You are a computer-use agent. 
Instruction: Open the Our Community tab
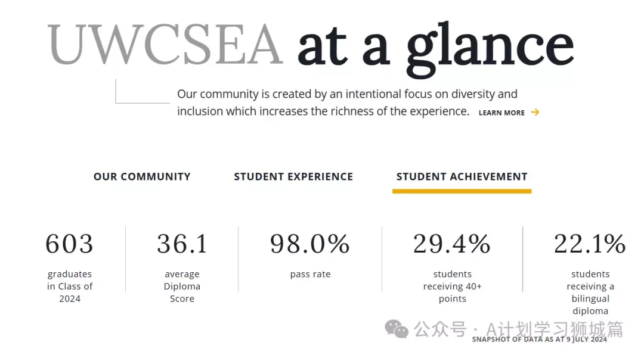click(x=142, y=176)
